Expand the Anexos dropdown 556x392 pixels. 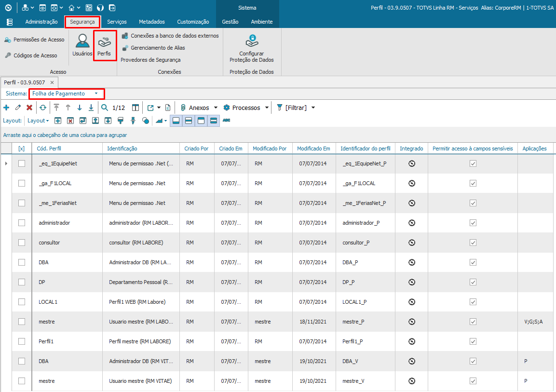[216, 108]
